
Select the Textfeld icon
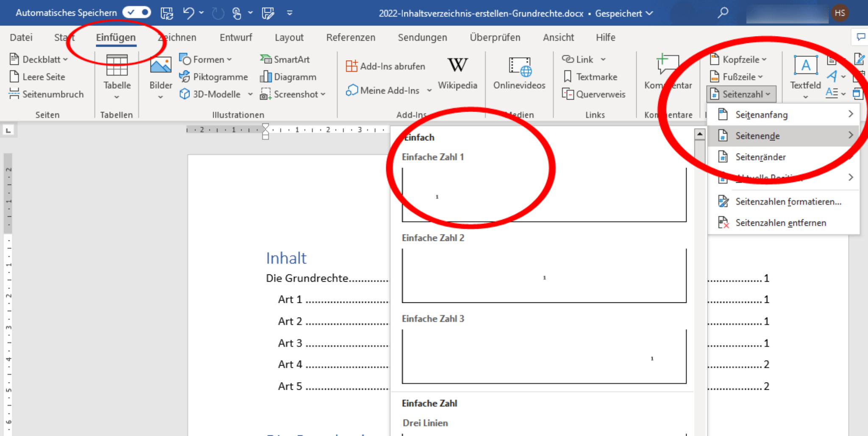pyautogui.click(x=806, y=65)
